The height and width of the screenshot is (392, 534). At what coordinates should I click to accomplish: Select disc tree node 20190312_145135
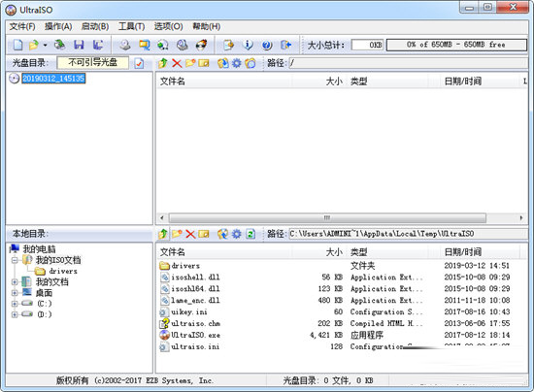tap(53, 79)
